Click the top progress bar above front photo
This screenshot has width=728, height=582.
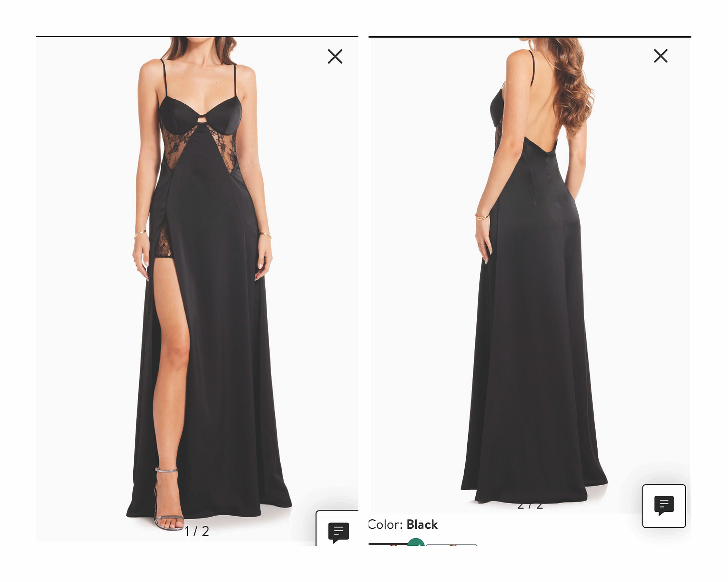[197, 37]
